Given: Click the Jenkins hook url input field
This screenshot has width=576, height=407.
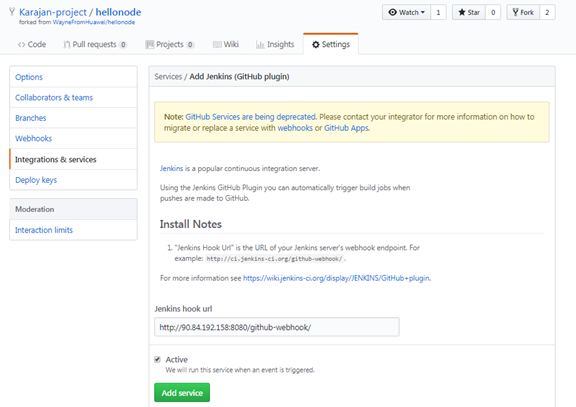Looking at the screenshot, I should tap(277, 327).
